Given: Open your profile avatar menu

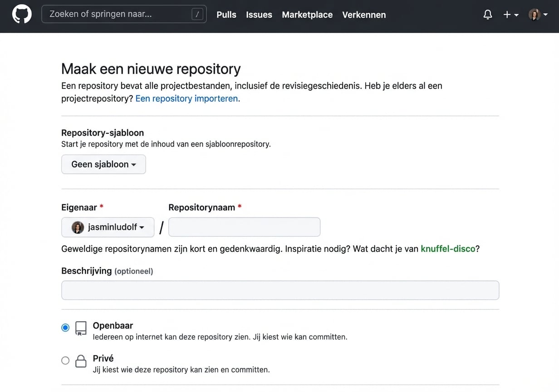Looking at the screenshot, I should [x=534, y=14].
